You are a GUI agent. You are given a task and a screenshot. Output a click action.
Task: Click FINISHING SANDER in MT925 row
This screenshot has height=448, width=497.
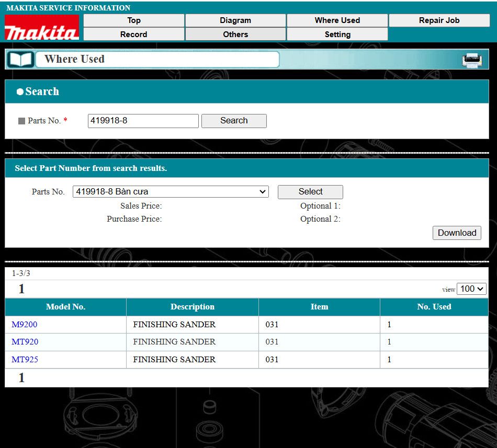pyautogui.click(x=174, y=360)
